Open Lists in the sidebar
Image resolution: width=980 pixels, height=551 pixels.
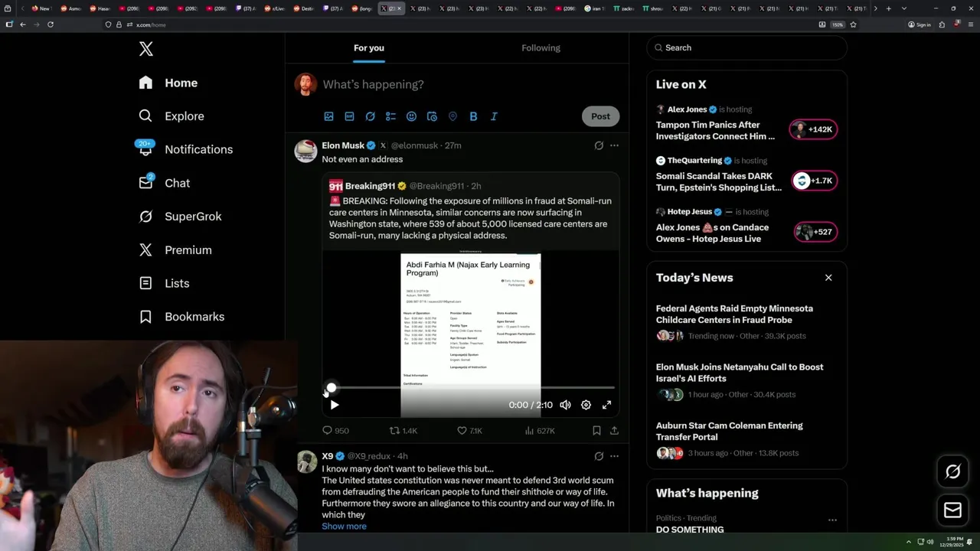coord(165,283)
